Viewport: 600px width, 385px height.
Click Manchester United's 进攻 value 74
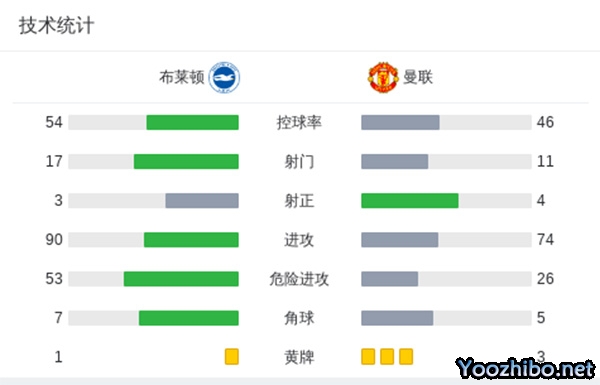pos(545,240)
